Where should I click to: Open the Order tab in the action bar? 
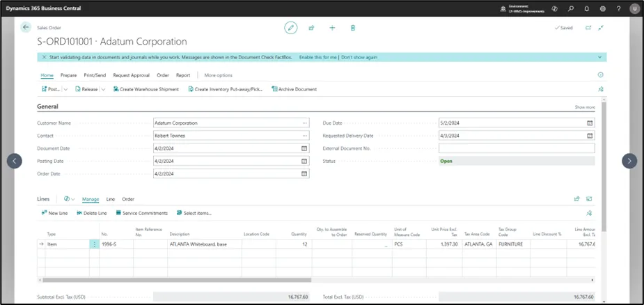point(163,75)
